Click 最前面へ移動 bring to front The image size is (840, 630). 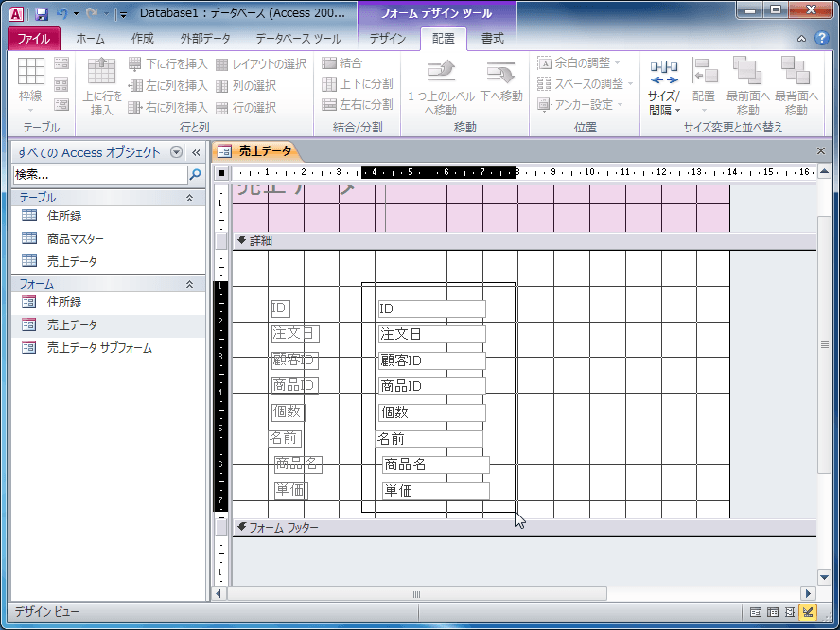click(x=747, y=86)
